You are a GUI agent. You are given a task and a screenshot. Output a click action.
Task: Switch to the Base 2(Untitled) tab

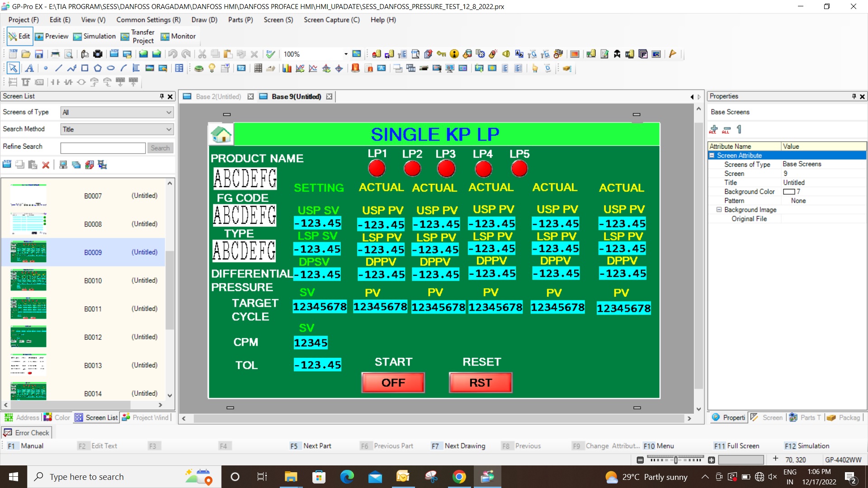(x=218, y=97)
